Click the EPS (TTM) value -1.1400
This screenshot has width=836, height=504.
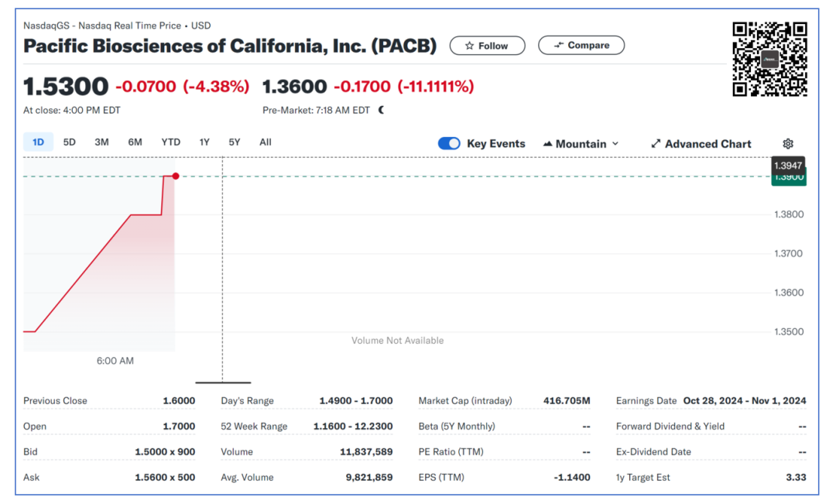571,478
